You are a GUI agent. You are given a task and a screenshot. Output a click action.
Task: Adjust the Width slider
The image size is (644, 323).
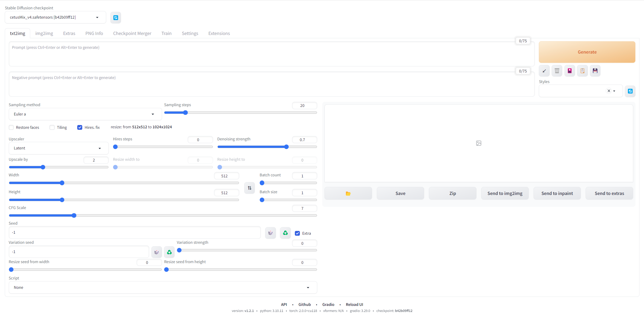[124, 183]
